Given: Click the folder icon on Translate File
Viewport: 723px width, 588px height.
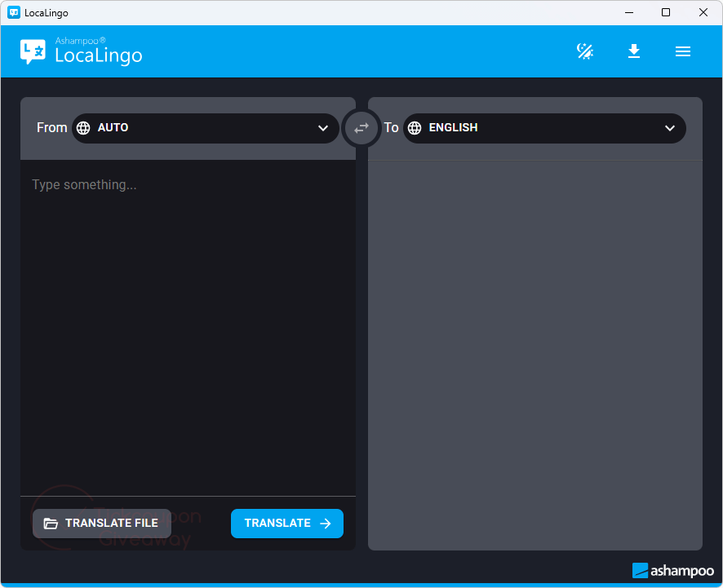Looking at the screenshot, I should 51,524.
